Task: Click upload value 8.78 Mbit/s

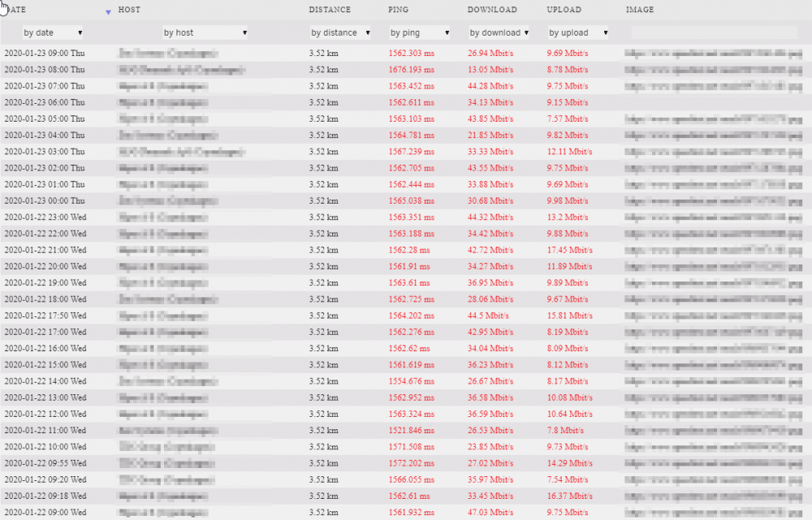Action: 568,70
